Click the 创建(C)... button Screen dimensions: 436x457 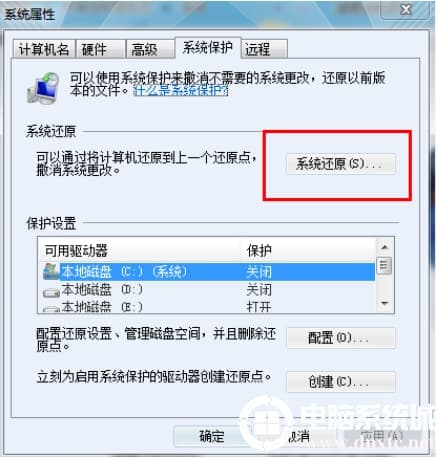click(341, 381)
